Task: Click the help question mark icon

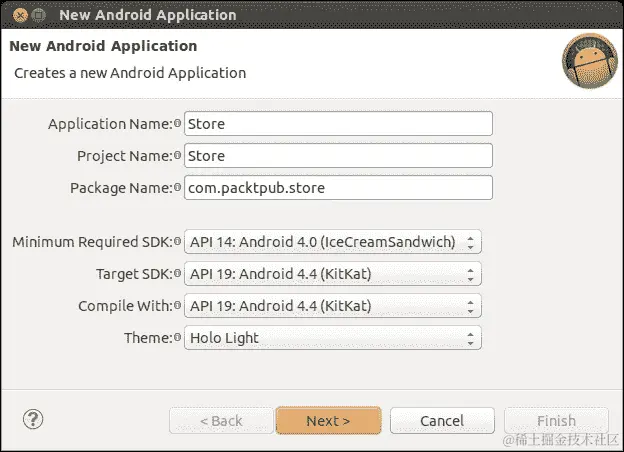Action: (33, 419)
